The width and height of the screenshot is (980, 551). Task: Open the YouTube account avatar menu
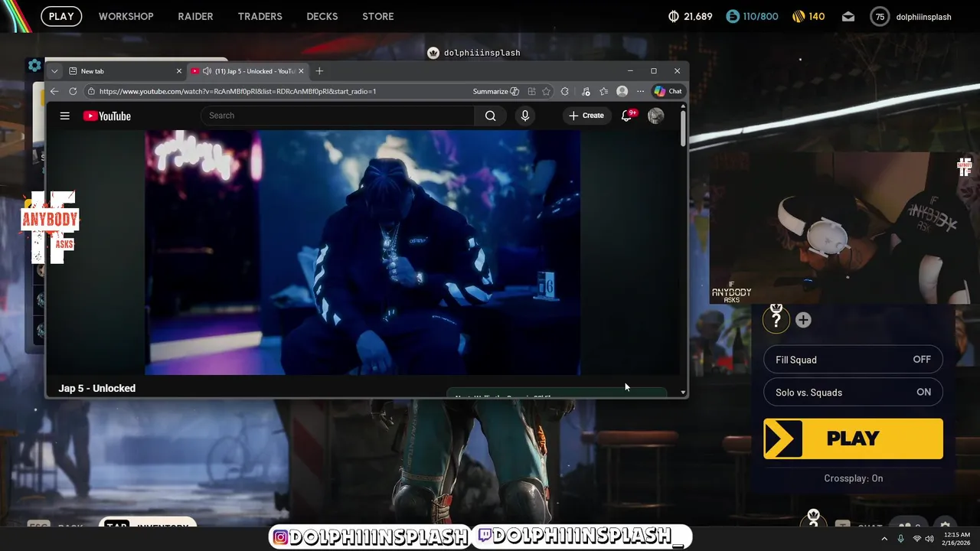[655, 116]
